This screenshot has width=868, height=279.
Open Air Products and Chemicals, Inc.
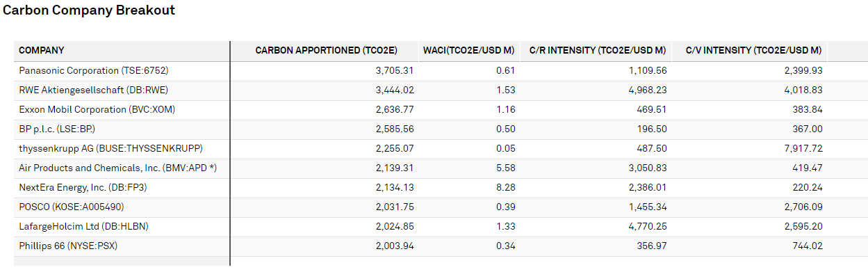coord(117,168)
